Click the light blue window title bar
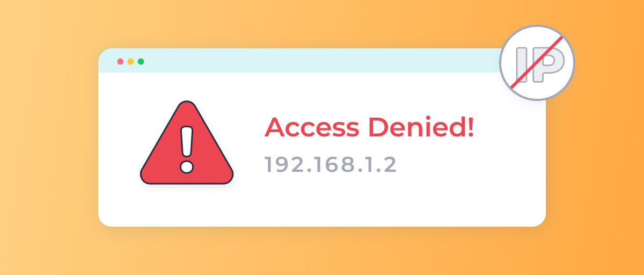 [x=301, y=61]
